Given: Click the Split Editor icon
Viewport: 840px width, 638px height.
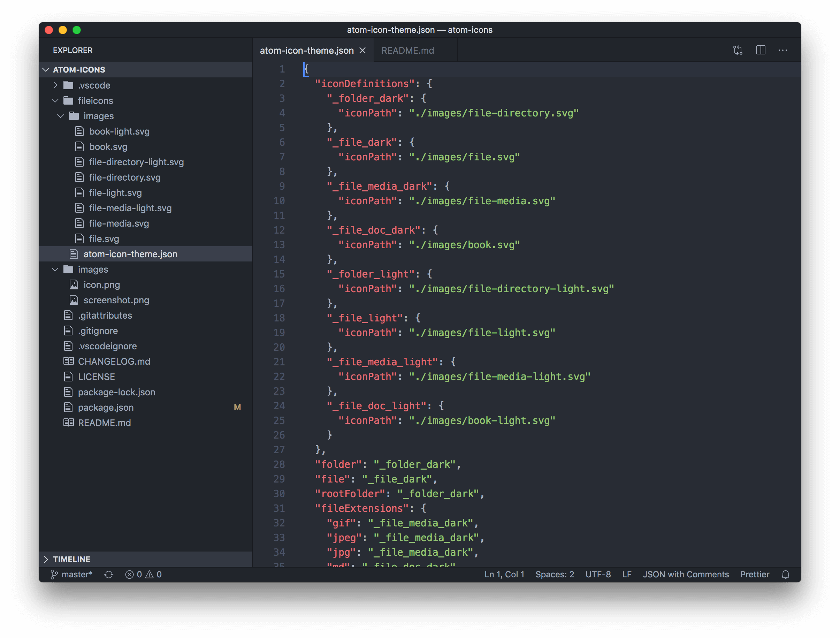Looking at the screenshot, I should [761, 50].
